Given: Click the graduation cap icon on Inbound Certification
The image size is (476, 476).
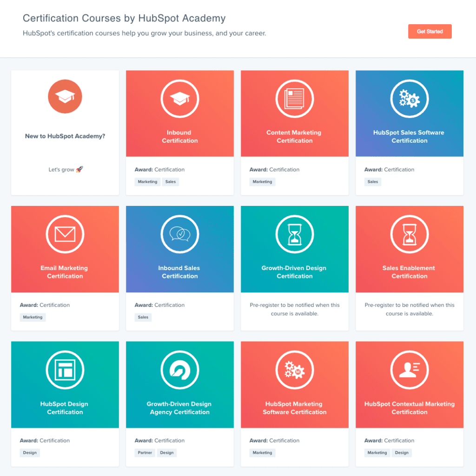Looking at the screenshot, I should 179,99.
